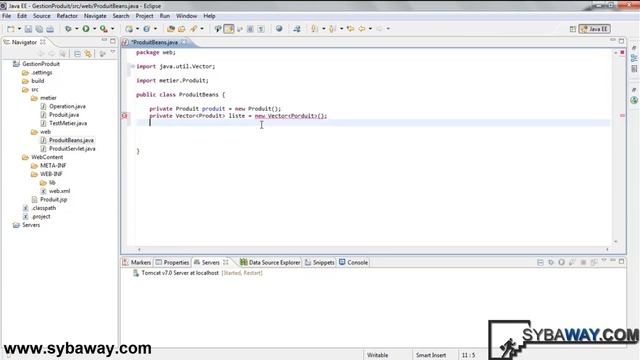Toggle Link with Editor in Navigator

tap(88, 54)
